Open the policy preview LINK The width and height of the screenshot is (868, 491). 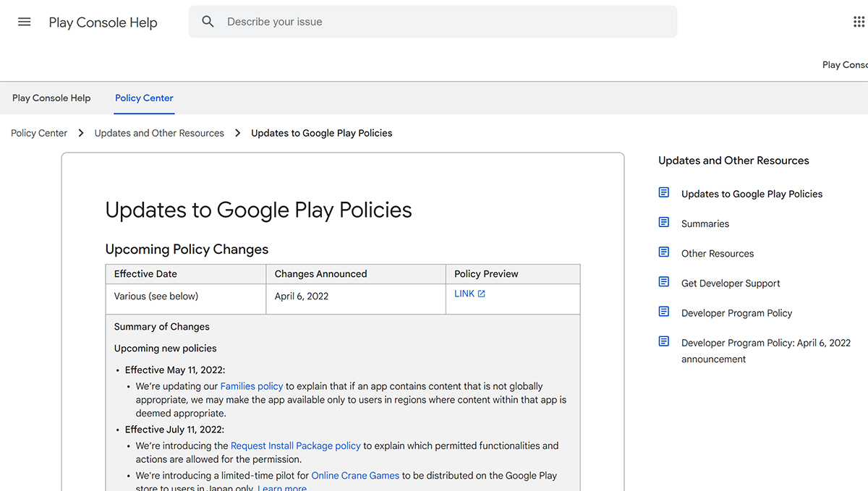[x=464, y=294]
